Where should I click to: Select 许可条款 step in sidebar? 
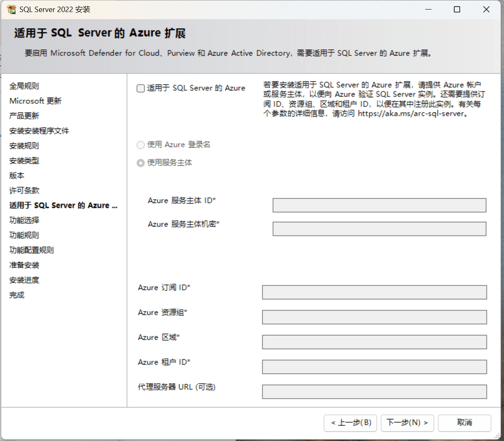click(24, 191)
